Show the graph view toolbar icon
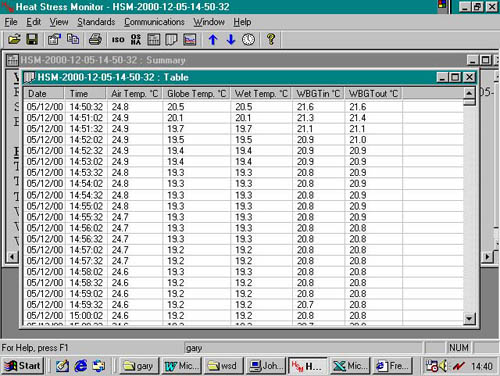Screen dimensions: 500x376 click(x=189, y=40)
